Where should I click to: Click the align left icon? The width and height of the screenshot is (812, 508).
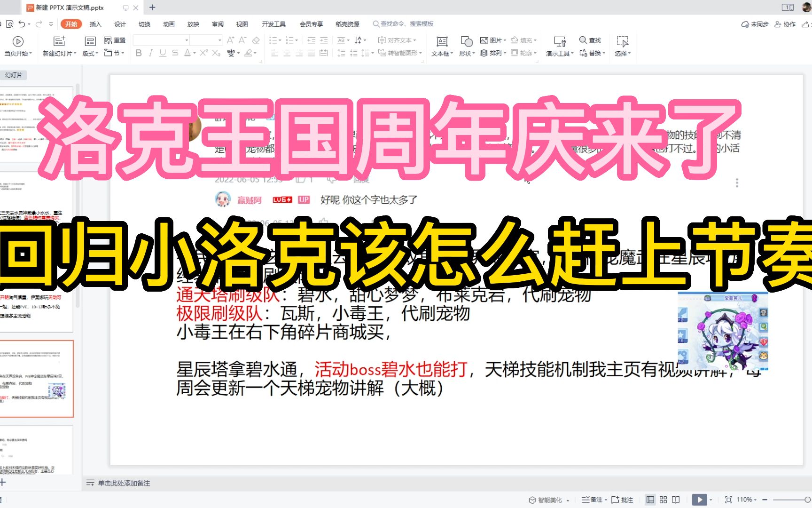click(275, 53)
